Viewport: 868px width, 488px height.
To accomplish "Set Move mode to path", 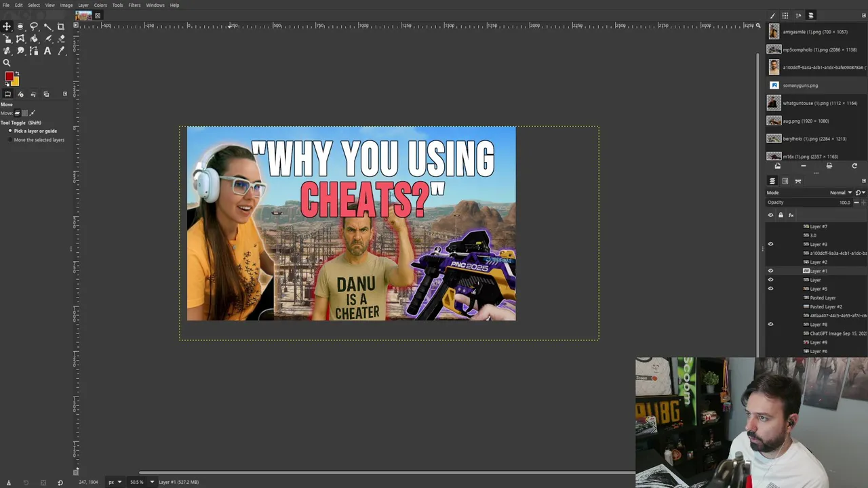I will tap(32, 113).
